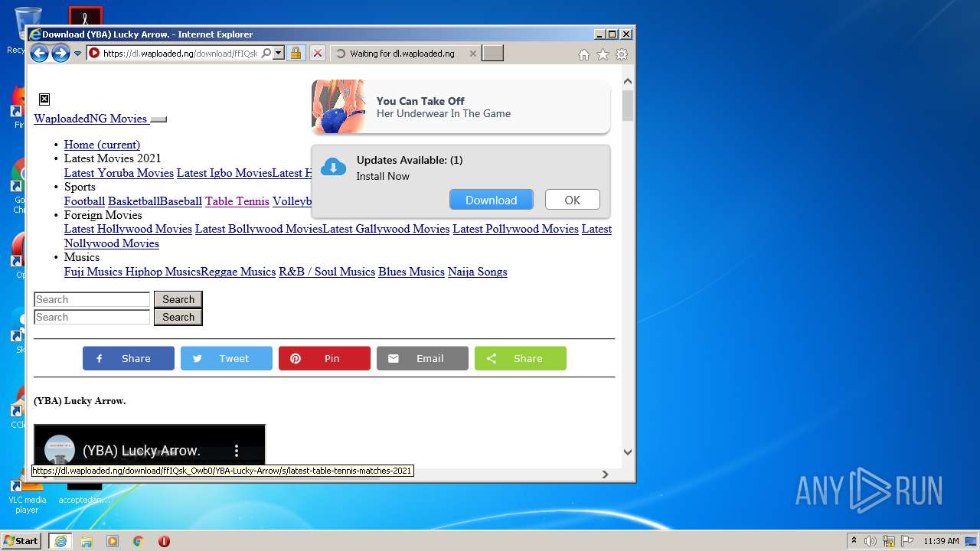Click the Home icon in Internet Explorer
The image size is (980, 551).
[584, 54]
